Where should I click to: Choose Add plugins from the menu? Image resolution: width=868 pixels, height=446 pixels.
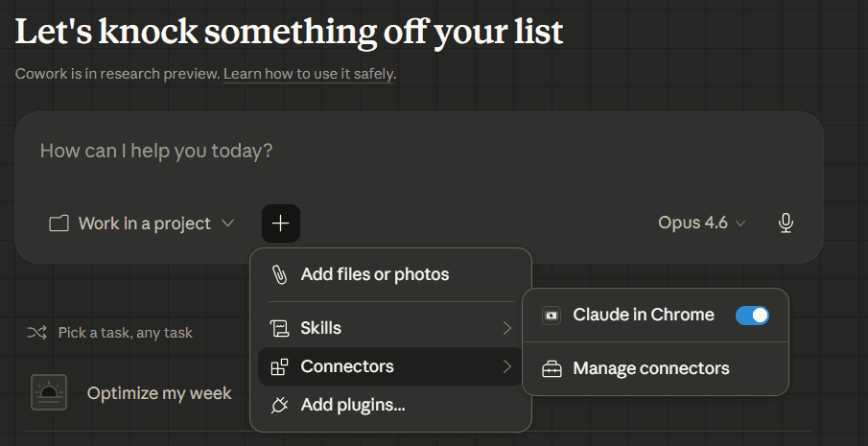353,405
